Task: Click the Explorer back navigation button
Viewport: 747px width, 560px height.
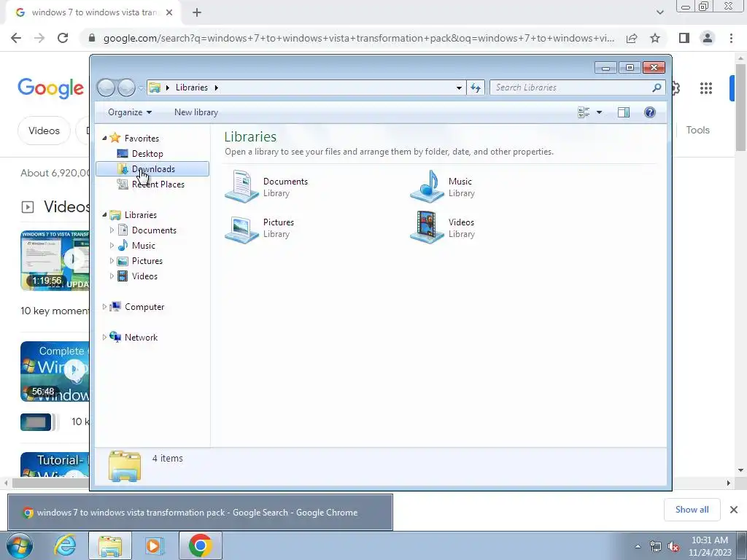Action: [x=107, y=87]
